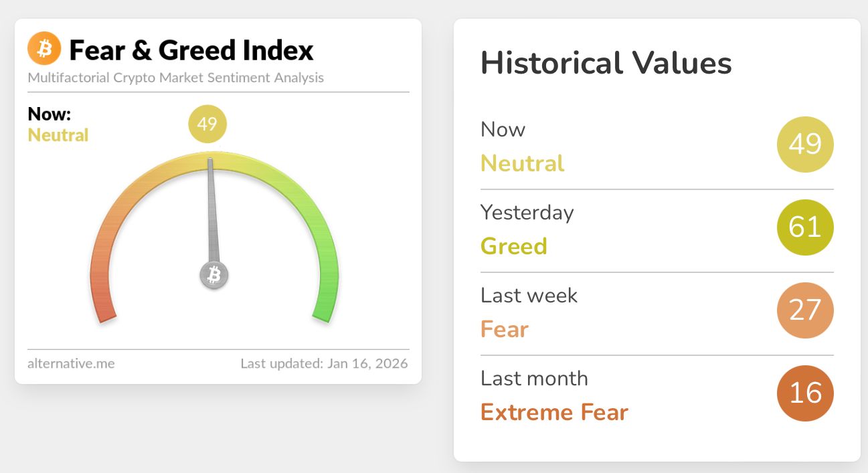Click the orange 27 circle for Last week
868x473 pixels.
805,310
